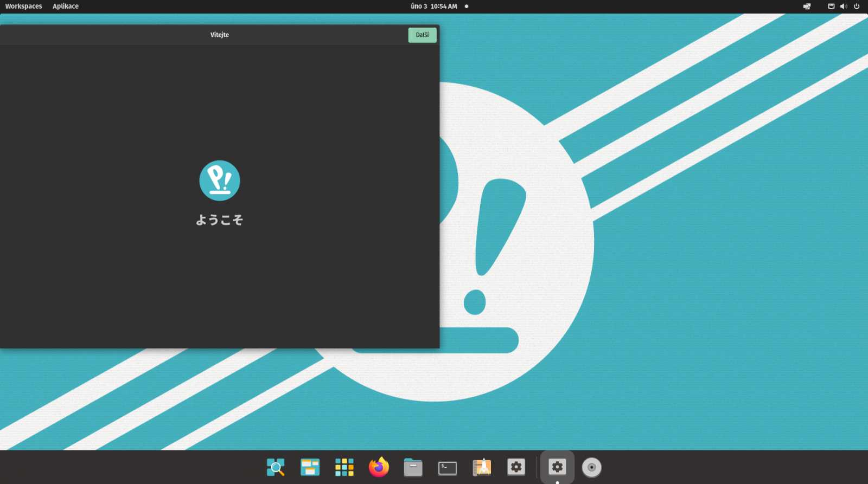Launch Firefox from the dock
The height and width of the screenshot is (484, 868).
[x=379, y=467]
